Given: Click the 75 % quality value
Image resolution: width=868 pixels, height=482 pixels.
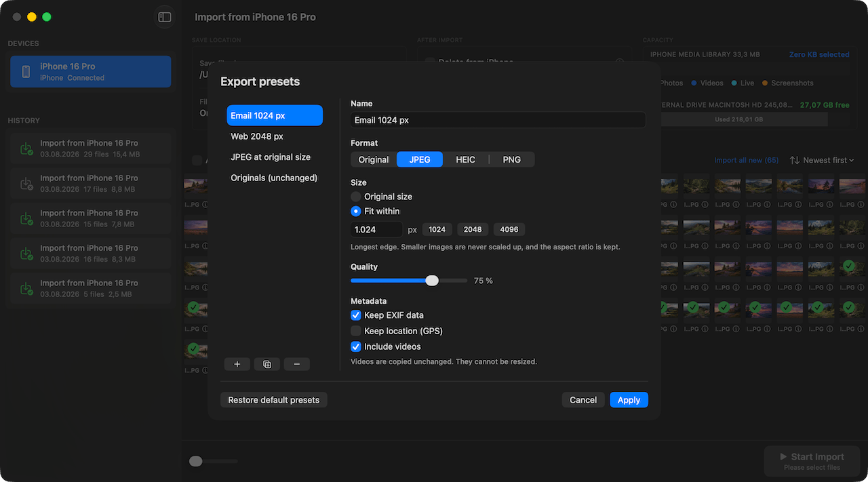Looking at the screenshot, I should [484, 281].
